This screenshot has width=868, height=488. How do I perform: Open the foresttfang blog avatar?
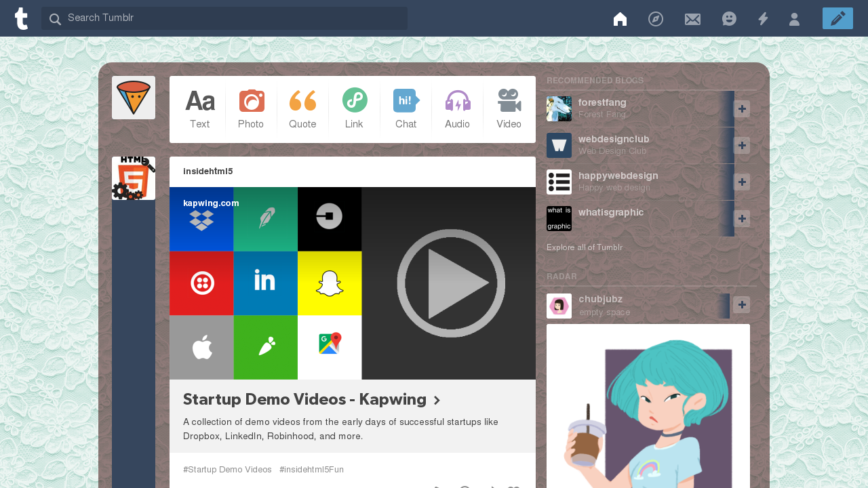pos(559,108)
